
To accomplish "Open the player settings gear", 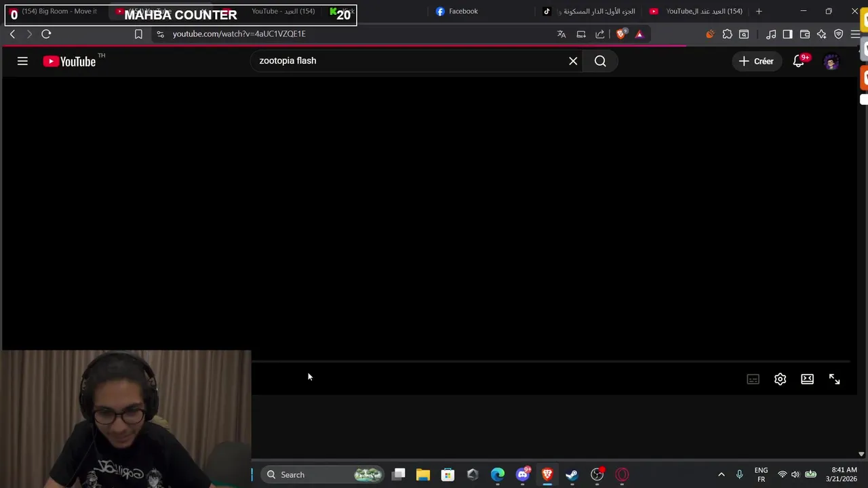I will pyautogui.click(x=780, y=380).
